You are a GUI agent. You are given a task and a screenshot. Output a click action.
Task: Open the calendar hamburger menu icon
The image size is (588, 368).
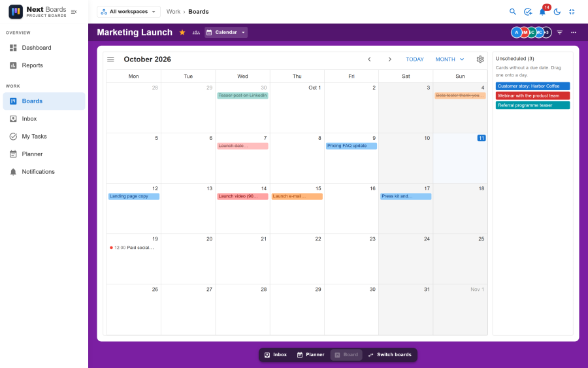click(110, 59)
